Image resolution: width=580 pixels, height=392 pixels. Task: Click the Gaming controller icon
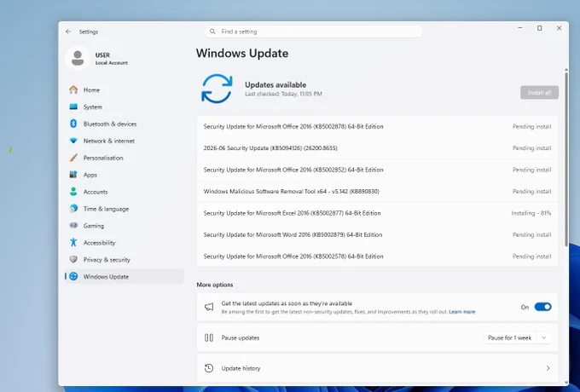click(73, 225)
